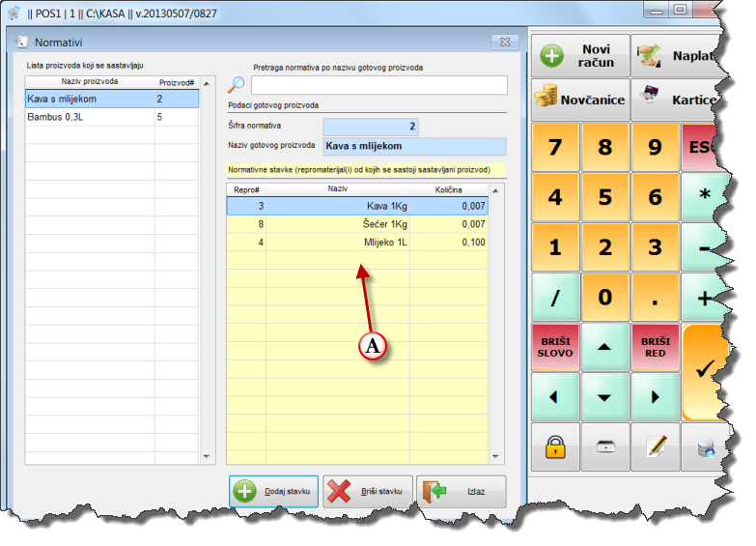Viewport: 756px width, 546px height.
Task: Click the pencil edit icon
Action: point(656,446)
